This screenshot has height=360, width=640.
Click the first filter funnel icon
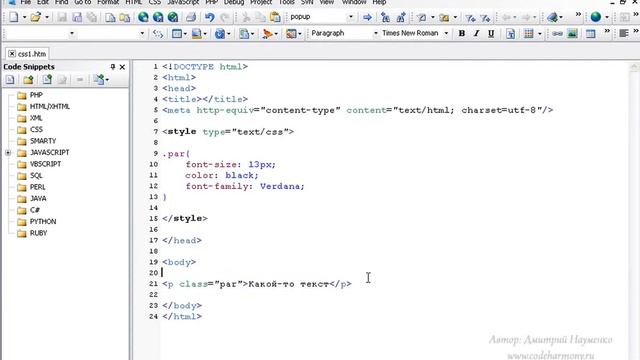point(470,18)
